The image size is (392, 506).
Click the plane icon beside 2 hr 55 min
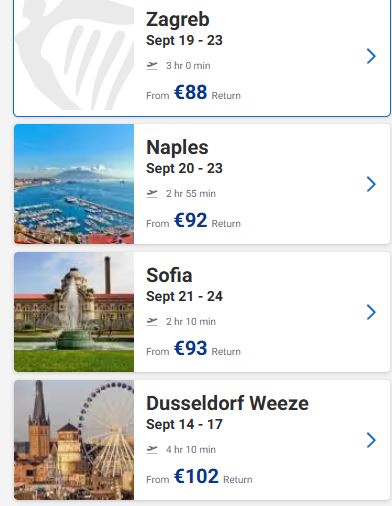point(152,193)
